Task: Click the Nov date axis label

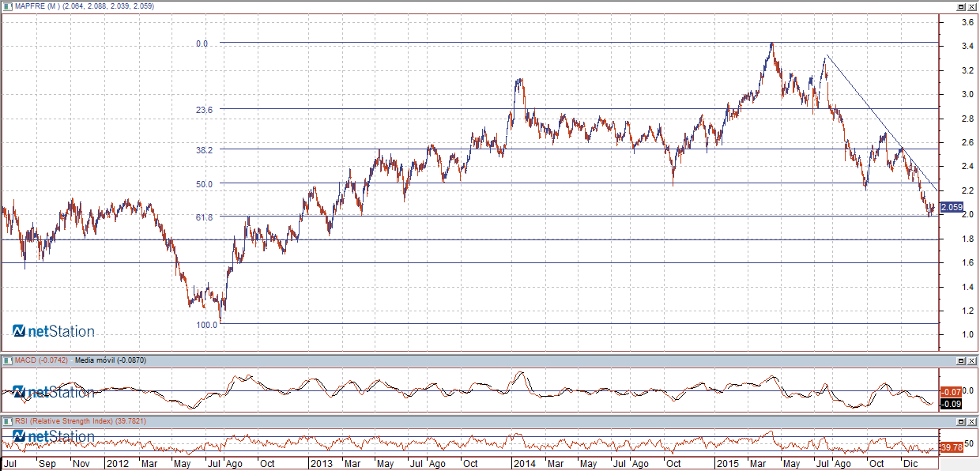Action: point(81,464)
